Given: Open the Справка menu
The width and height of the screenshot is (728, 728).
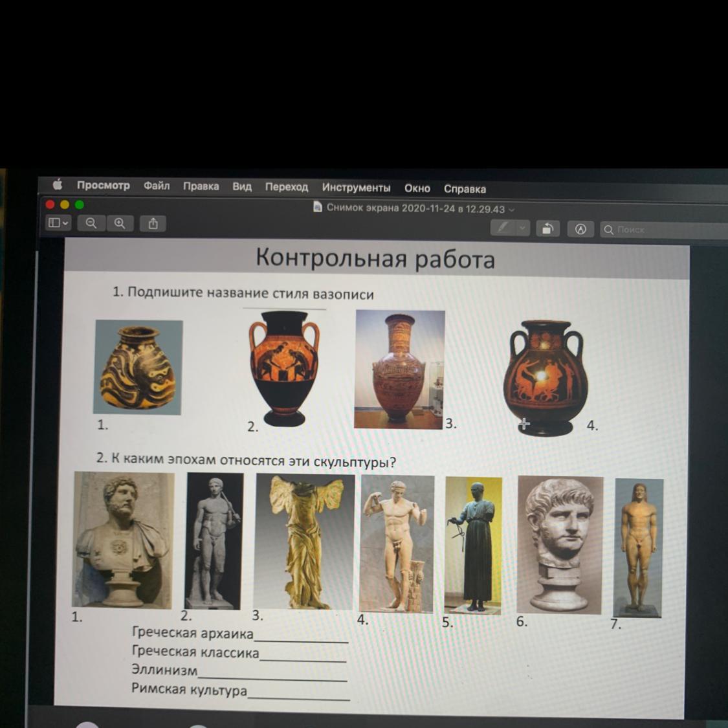Looking at the screenshot, I should point(465,189).
